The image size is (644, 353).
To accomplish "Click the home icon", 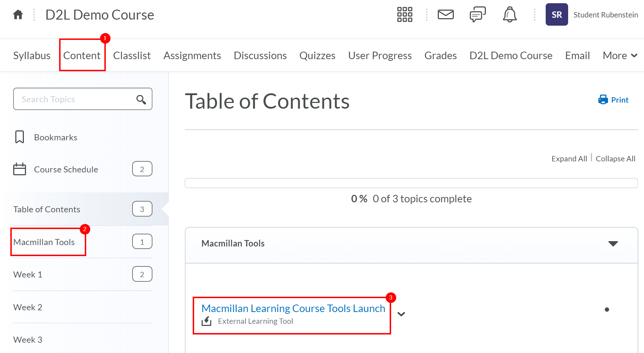I will 17,15.
